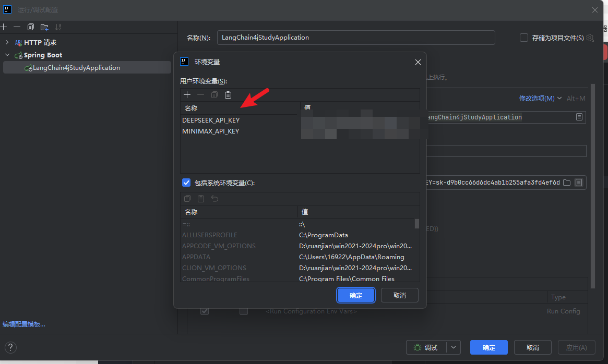Image resolution: width=608 pixels, height=364 pixels.
Task: Click 调试 debug button
Action: click(426, 347)
